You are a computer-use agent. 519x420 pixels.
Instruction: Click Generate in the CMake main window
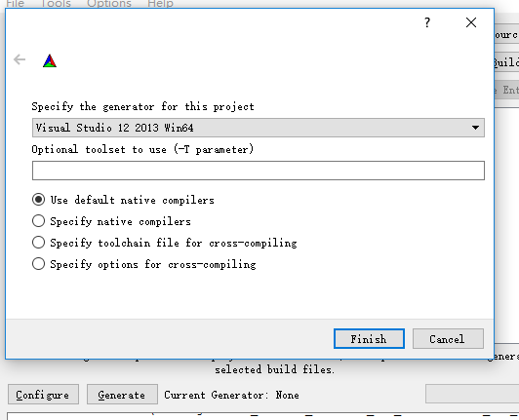point(122,395)
